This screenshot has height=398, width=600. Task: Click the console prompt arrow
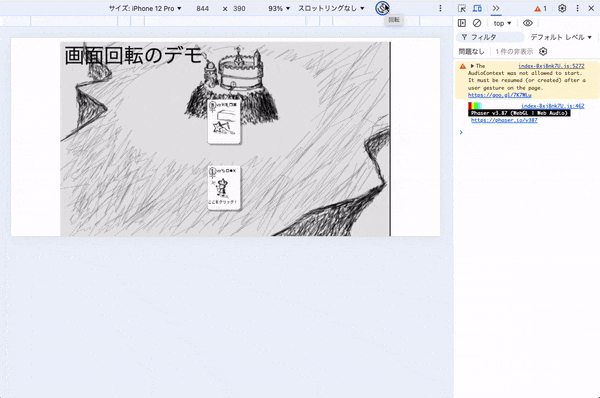point(461,132)
